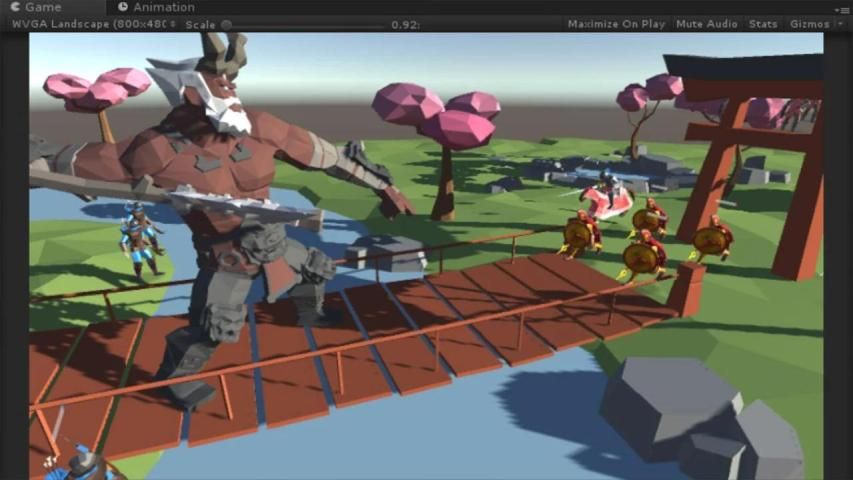The image size is (853, 480).
Task: Open the WVGA Landscape resolution dropdown
Action: (x=90, y=24)
